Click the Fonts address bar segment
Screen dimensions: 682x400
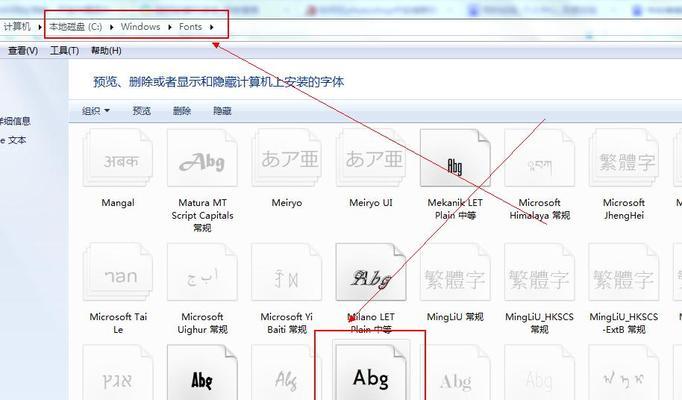click(x=191, y=27)
